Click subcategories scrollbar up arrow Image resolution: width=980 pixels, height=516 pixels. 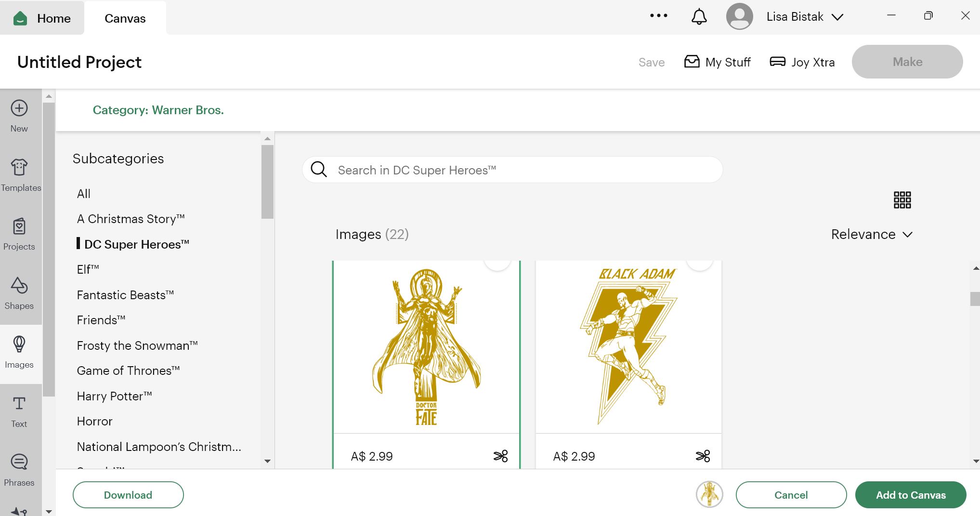pyautogui.click(x=267, y=138)
